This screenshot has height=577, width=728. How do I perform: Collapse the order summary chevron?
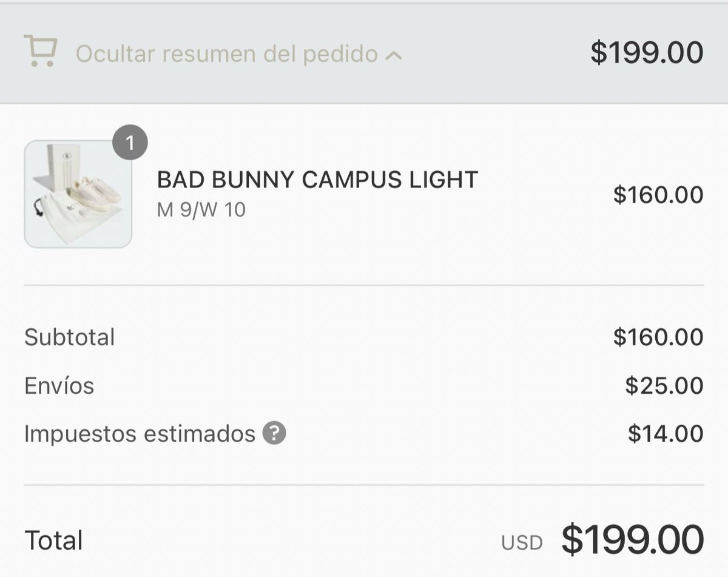pos(393,56)
